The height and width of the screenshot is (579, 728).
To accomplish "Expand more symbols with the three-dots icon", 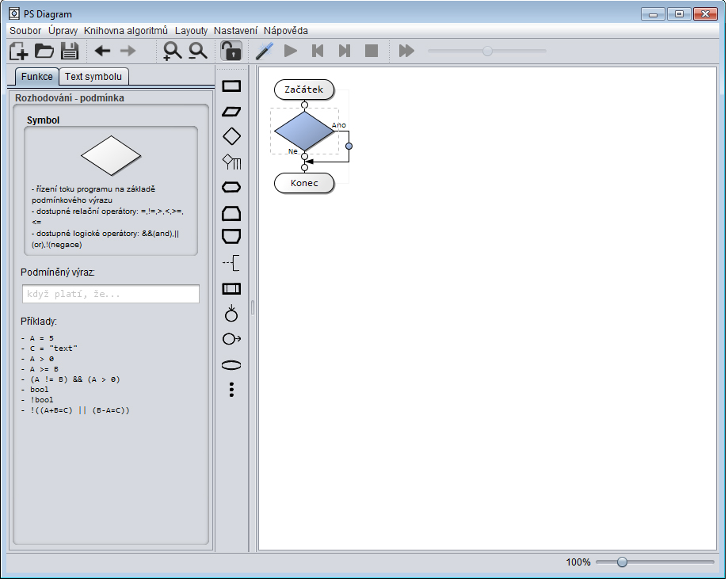I will (231, 390).
